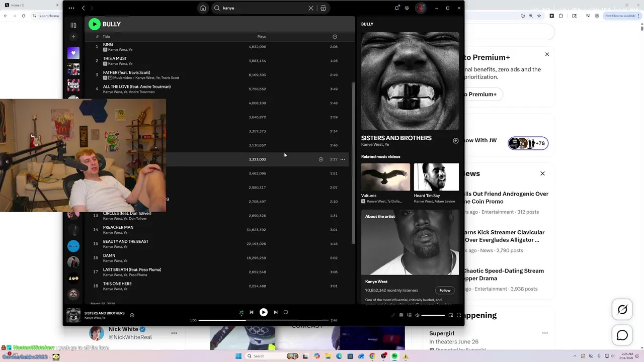Open the mini player icon

click(x=451, y=315)
